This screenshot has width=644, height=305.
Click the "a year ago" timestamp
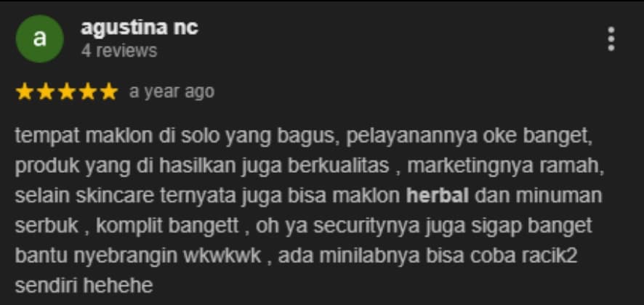pos(172,92)
